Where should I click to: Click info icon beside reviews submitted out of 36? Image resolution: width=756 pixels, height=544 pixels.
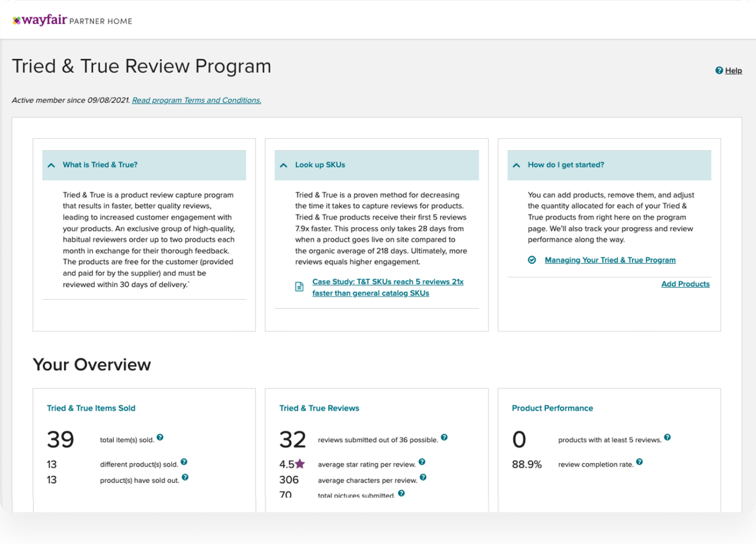[x=444, y=437]
